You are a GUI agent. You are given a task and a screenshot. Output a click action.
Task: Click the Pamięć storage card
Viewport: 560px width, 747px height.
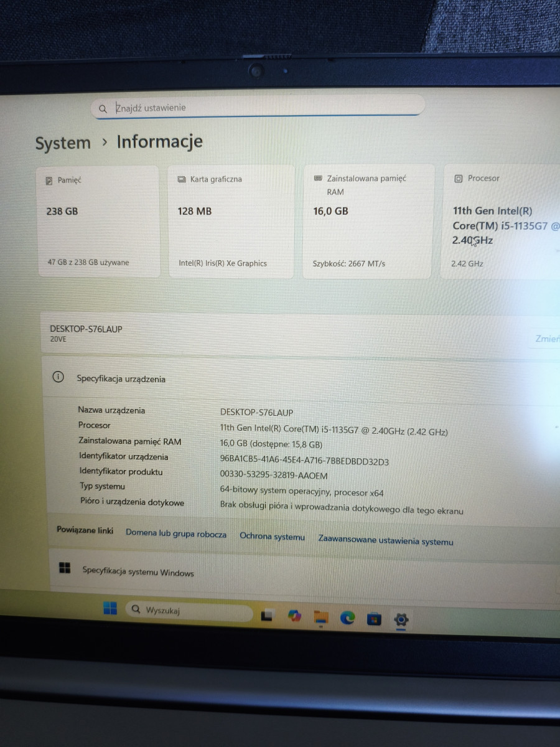click(x=98, y=221)
